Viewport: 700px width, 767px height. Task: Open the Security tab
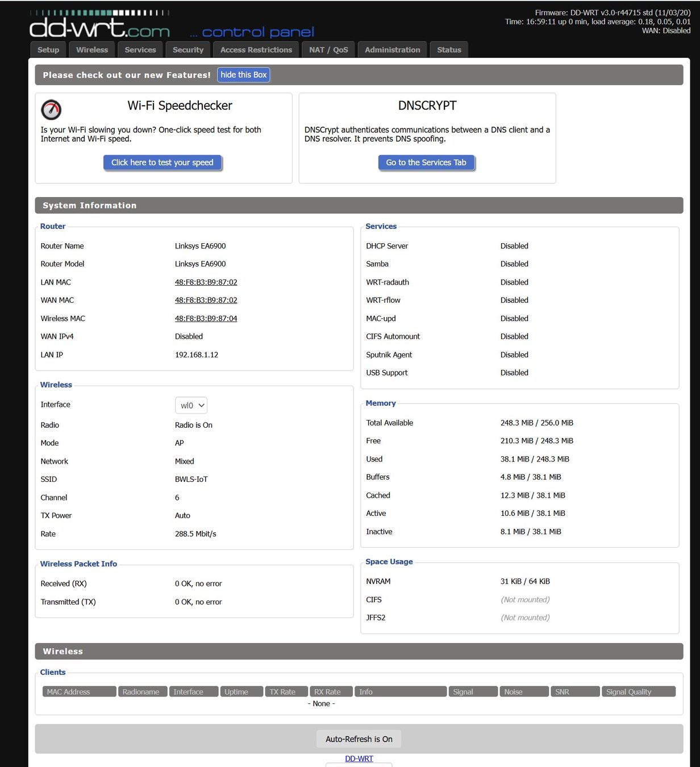point(188,49)
